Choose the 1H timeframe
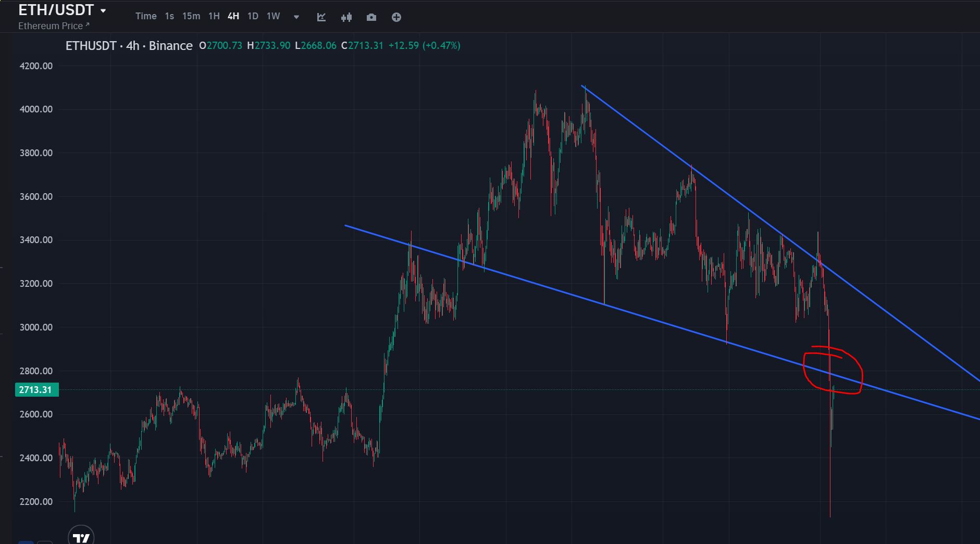Viewport: 980px width, 544px height. pyautogui.click(x=214, y=16)
